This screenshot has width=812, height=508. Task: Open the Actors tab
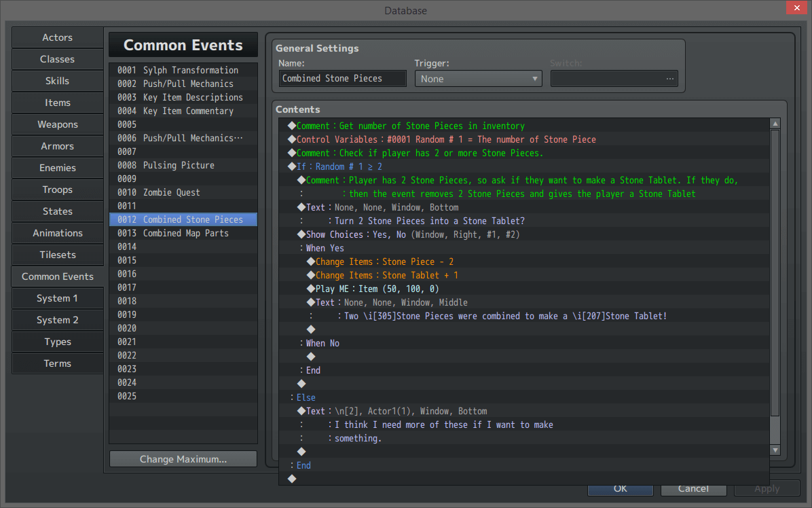point(58,37)
